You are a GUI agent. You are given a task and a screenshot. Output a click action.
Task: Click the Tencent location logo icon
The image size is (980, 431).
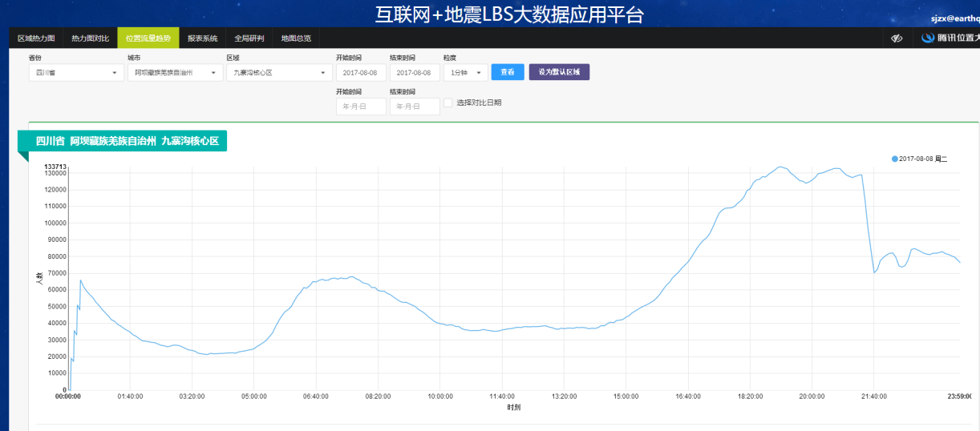click(x=928, y=38)
